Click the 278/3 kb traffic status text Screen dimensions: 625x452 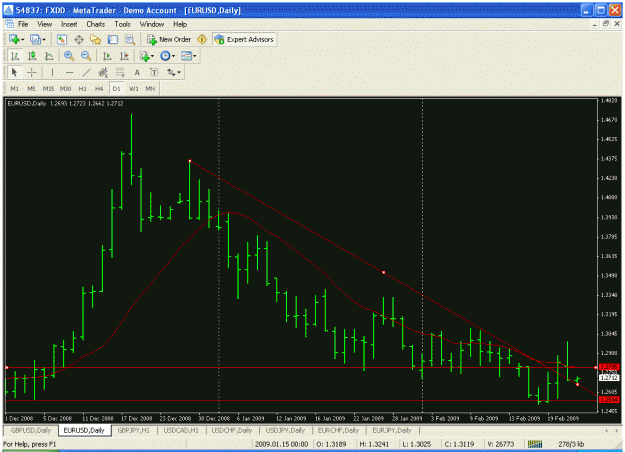(571, 444)
